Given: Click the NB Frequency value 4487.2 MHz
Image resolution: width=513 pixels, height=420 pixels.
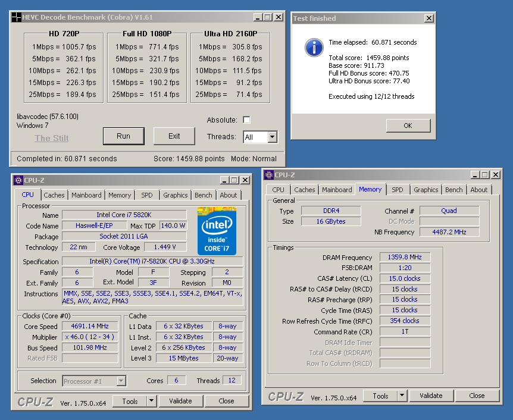Looking at the screenshot, I should (x=449, y=232).
